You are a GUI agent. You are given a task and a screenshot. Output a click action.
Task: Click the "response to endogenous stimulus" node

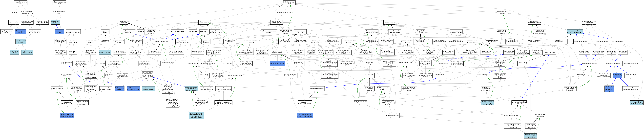tap(73, 32)
